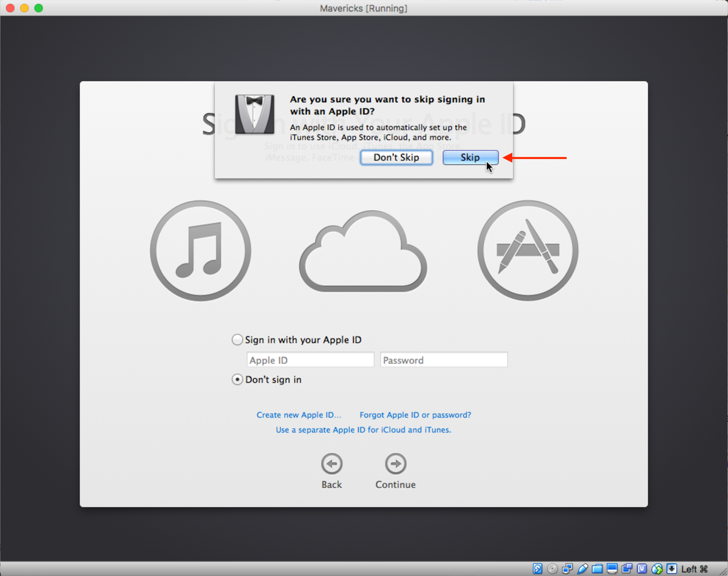728x576 pixels.
Task: Click the Continue arrow icon
Action: 395,464
